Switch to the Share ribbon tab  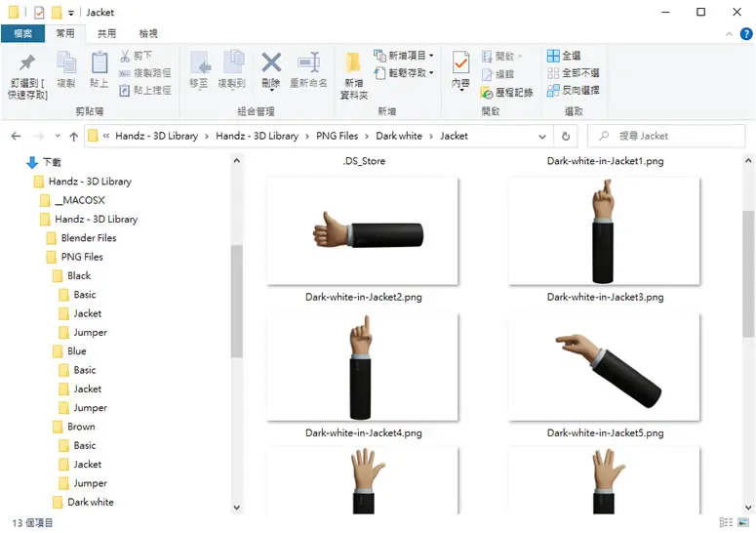click(106, 34)
